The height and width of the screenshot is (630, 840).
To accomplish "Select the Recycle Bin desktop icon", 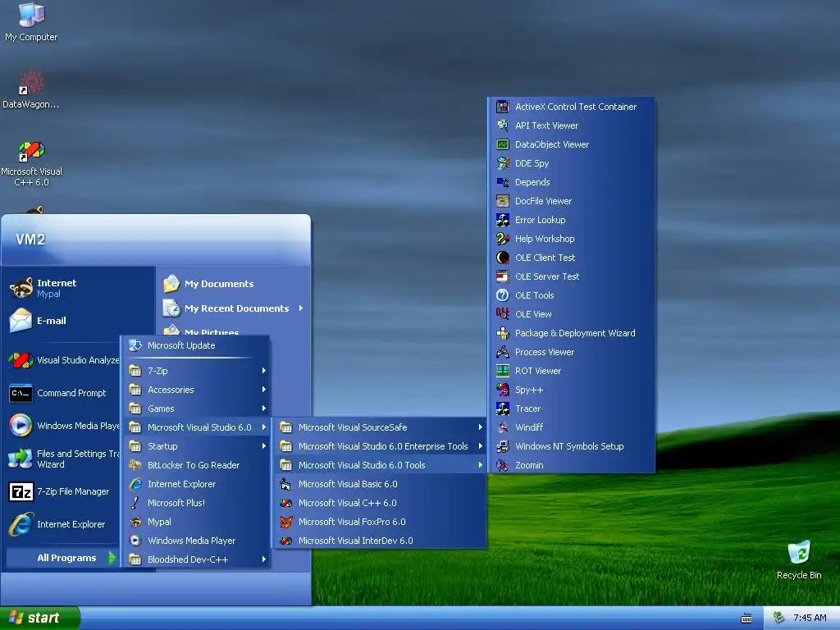I will tap(799, 559).
